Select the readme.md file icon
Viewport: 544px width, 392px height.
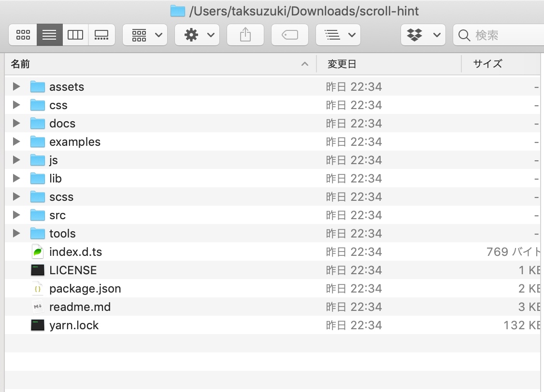[38, 307]
